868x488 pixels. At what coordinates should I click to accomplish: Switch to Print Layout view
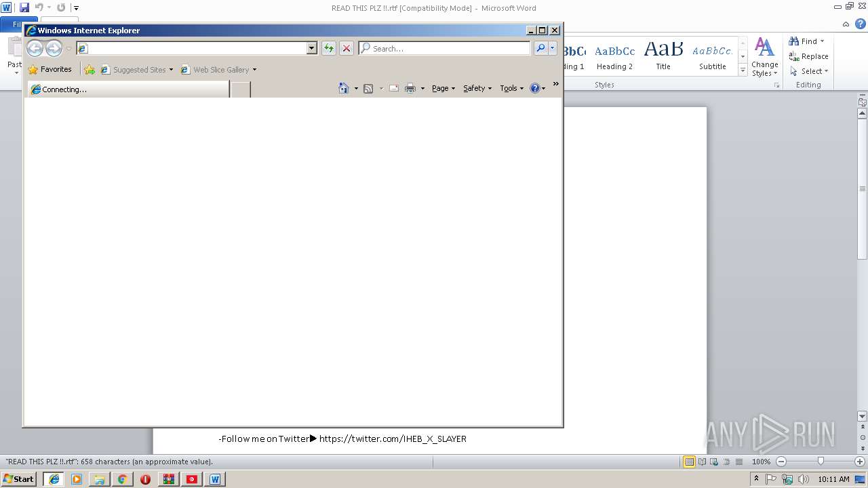[x=689, y=462]
